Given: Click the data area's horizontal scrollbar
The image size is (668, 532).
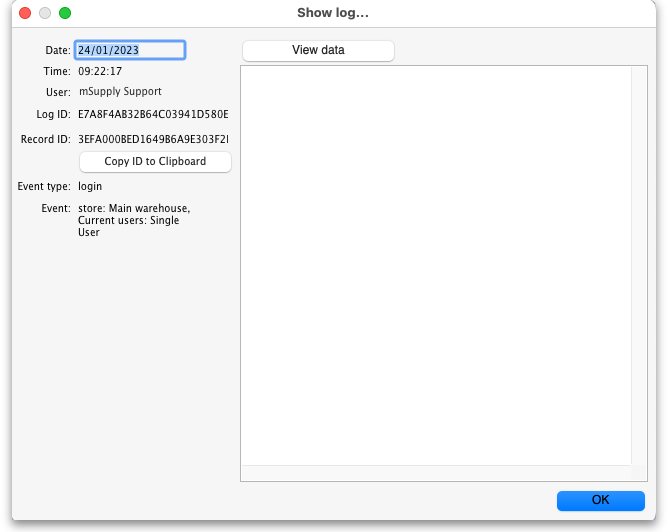Looking at the screenshot, I should coord(435,473).
